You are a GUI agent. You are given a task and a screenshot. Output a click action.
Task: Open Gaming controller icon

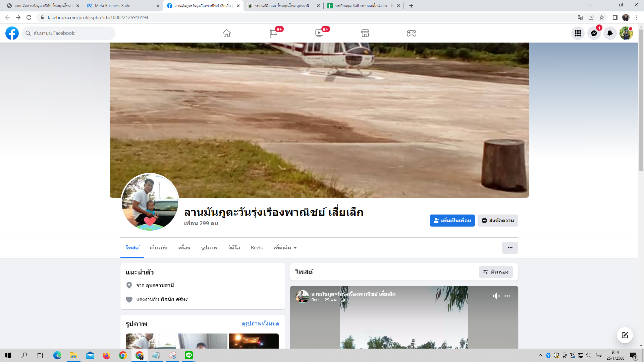pyautogui.click(x=412, y=33)
